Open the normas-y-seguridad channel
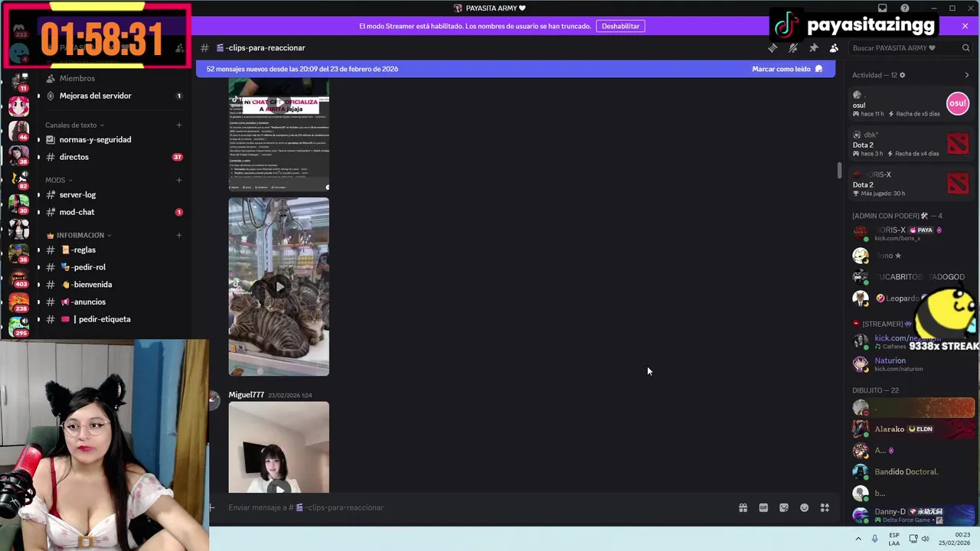This screenshot has height=551, width=980. coord(115,139)
